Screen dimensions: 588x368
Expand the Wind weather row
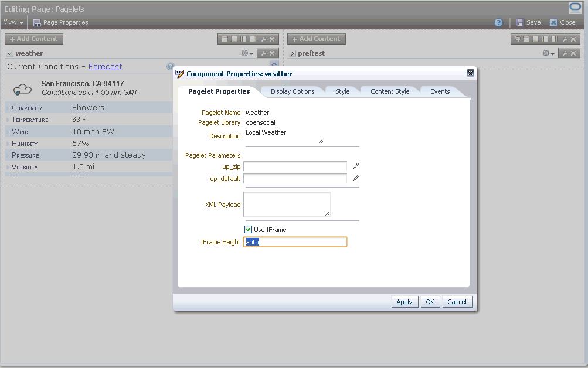8,132
